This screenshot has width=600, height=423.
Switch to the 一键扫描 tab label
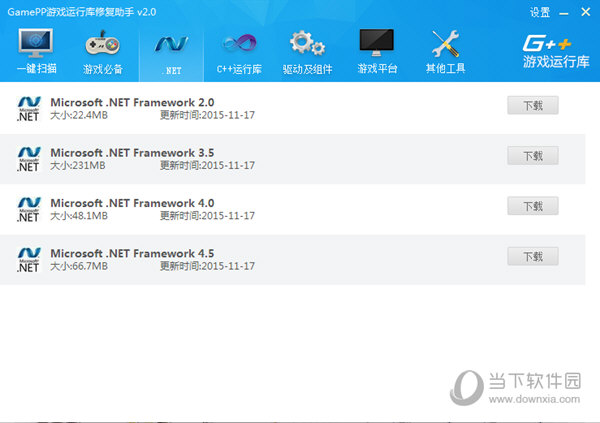click(37, 69)
